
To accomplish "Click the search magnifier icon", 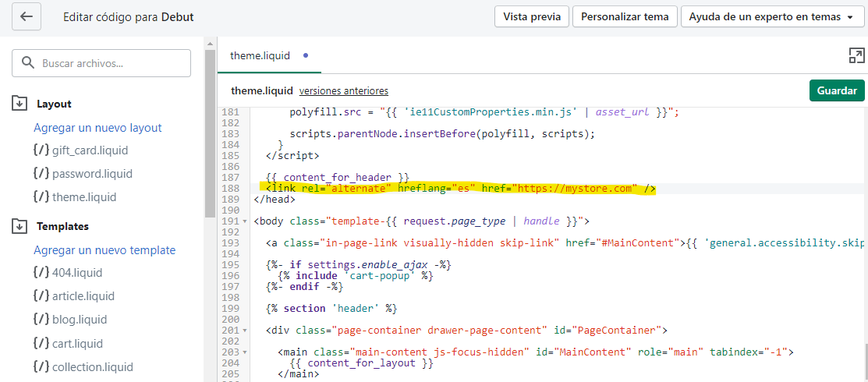I will tap(28, 63).
